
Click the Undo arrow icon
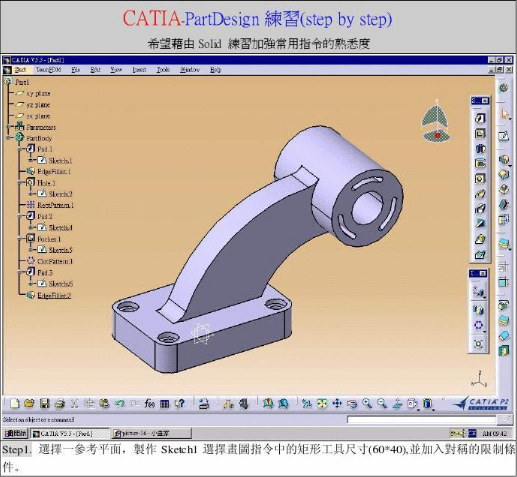[119, 404]
